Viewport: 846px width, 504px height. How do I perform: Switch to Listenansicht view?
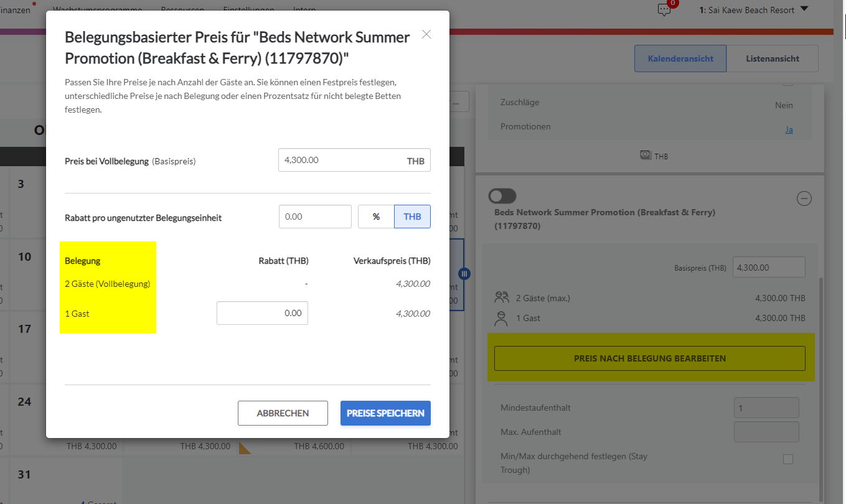[x=773, y=58]
